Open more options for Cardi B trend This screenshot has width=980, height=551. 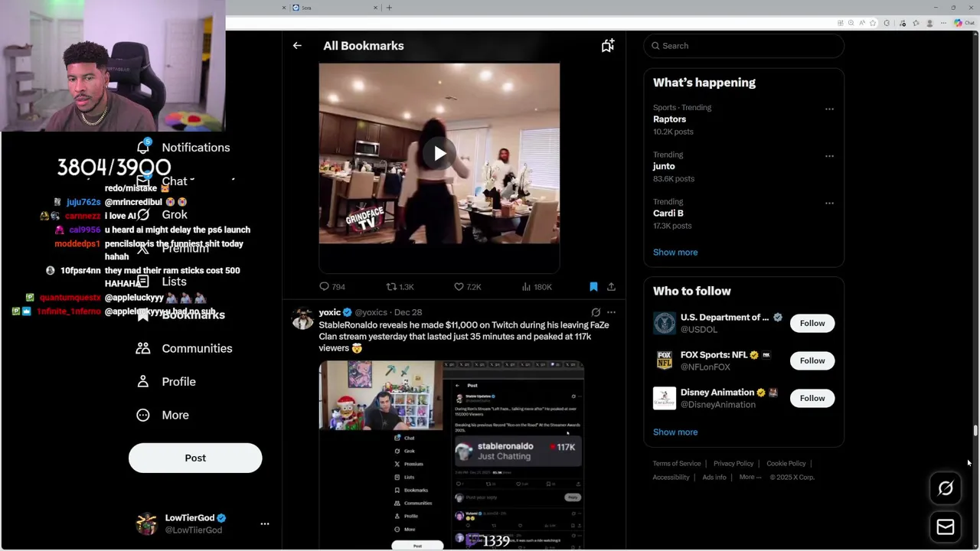click(829, 204)
